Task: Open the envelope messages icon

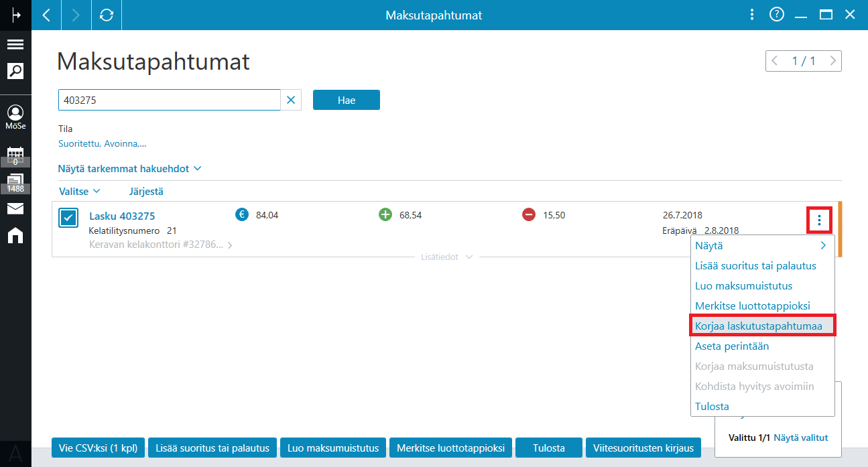Action: pos(15,208)
